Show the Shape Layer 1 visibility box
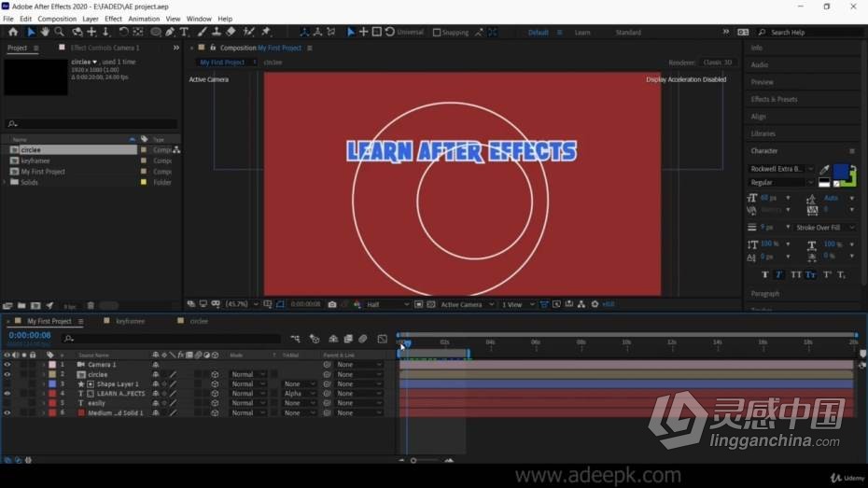The height and width of the screenshot is (488, 868). coord(7,384)
